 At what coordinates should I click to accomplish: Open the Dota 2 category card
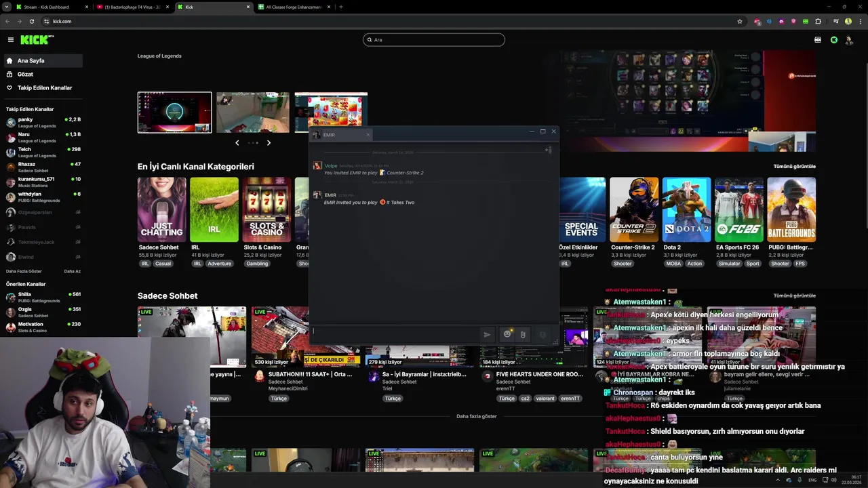point(686,209)
